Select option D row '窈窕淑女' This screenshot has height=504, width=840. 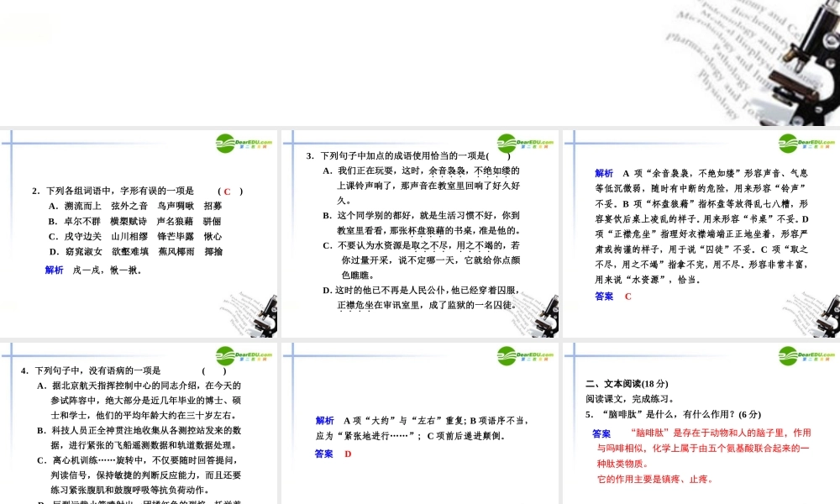(x=136, y=251)
